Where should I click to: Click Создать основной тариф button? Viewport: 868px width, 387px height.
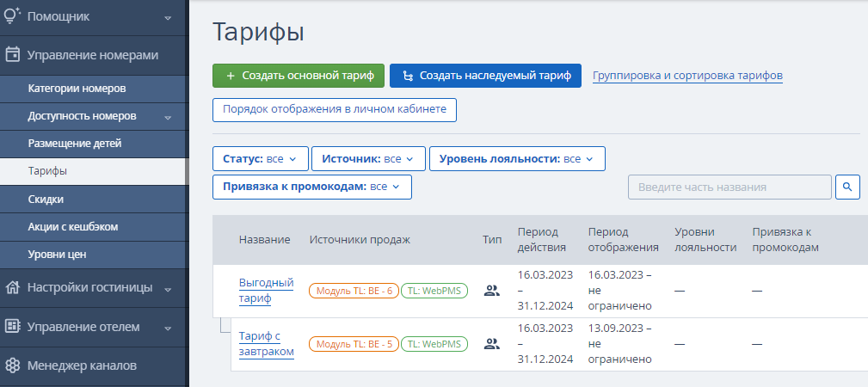click(x=299, y=76)
